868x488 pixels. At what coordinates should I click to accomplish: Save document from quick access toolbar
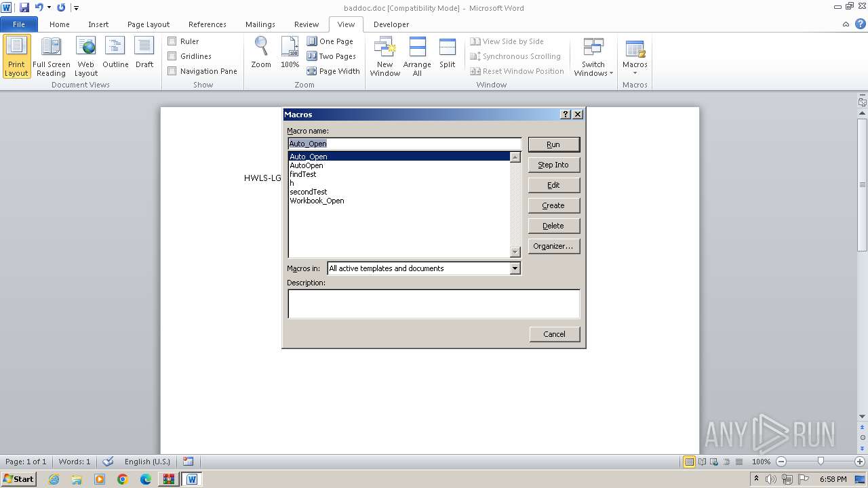24,7
